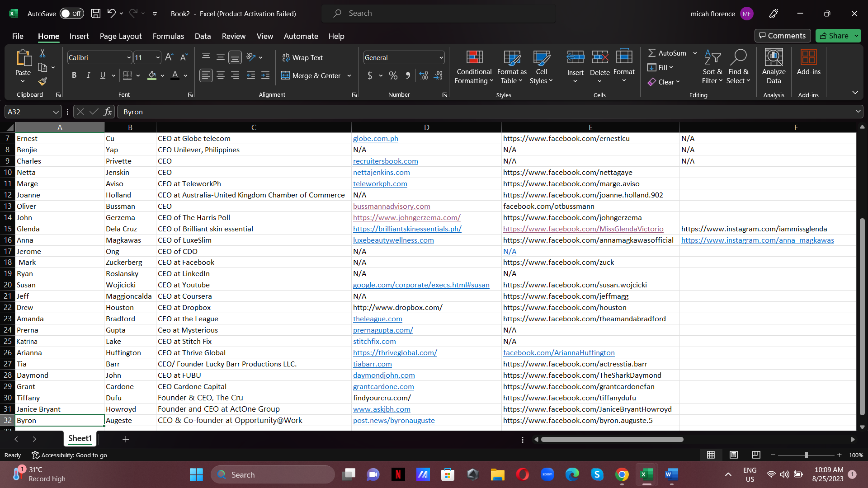Adjust the zoom slider handle
868x488 pixels.
click(x=806, y=455)
